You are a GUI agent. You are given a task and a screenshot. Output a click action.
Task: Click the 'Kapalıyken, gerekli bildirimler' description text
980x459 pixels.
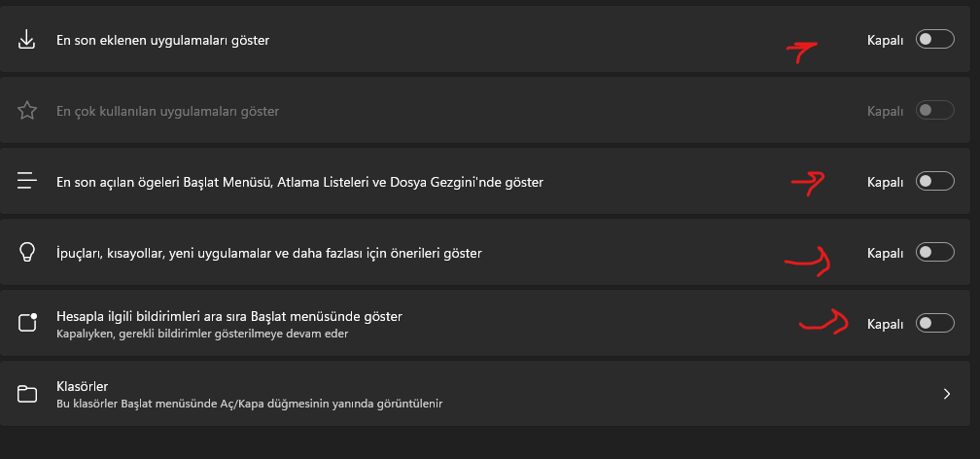coord(202,334)
